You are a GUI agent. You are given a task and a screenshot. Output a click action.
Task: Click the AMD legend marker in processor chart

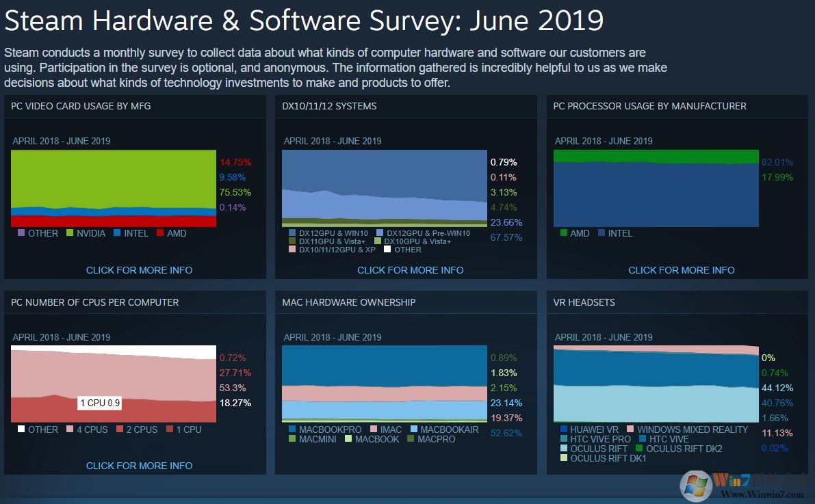[562, 233]
